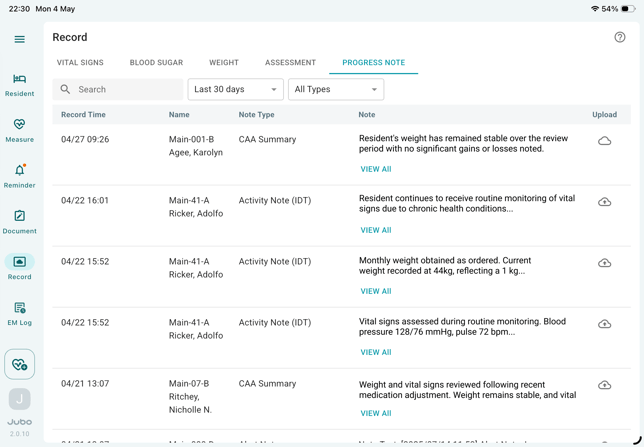Tap the Wi-Fi status icon
The height and width of the screenshot is (447, 644).
coord(594,9)
